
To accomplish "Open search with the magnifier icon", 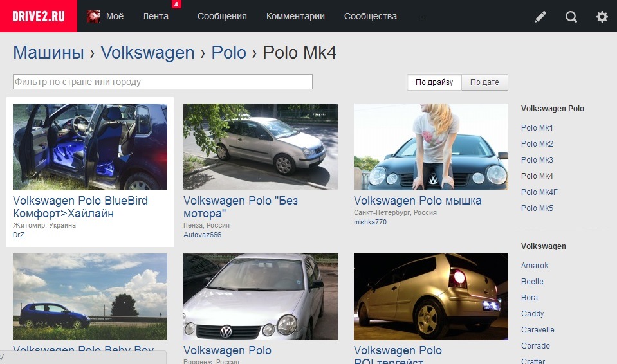I will pos(571,17).
